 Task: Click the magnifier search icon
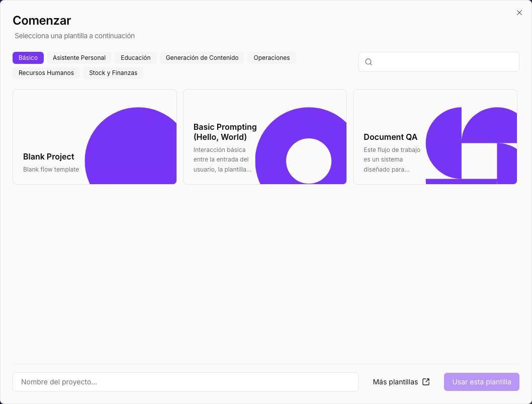pyautogui.click(x=369, y=62)
